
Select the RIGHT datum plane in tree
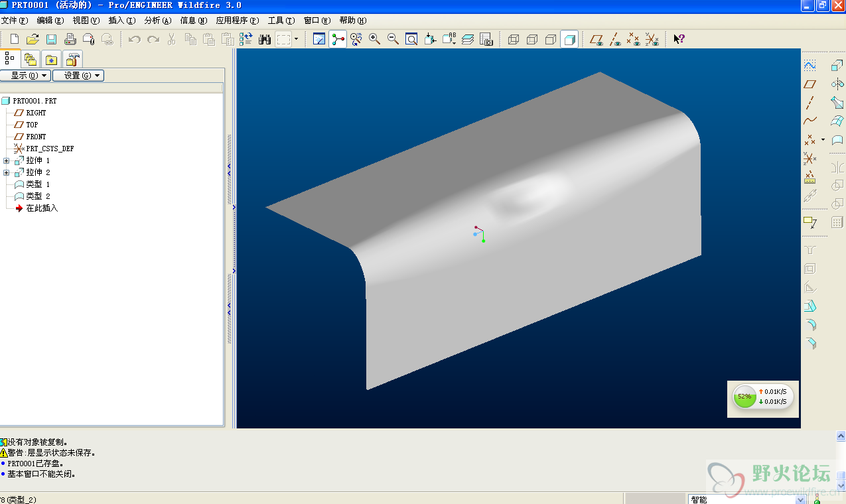36,113
